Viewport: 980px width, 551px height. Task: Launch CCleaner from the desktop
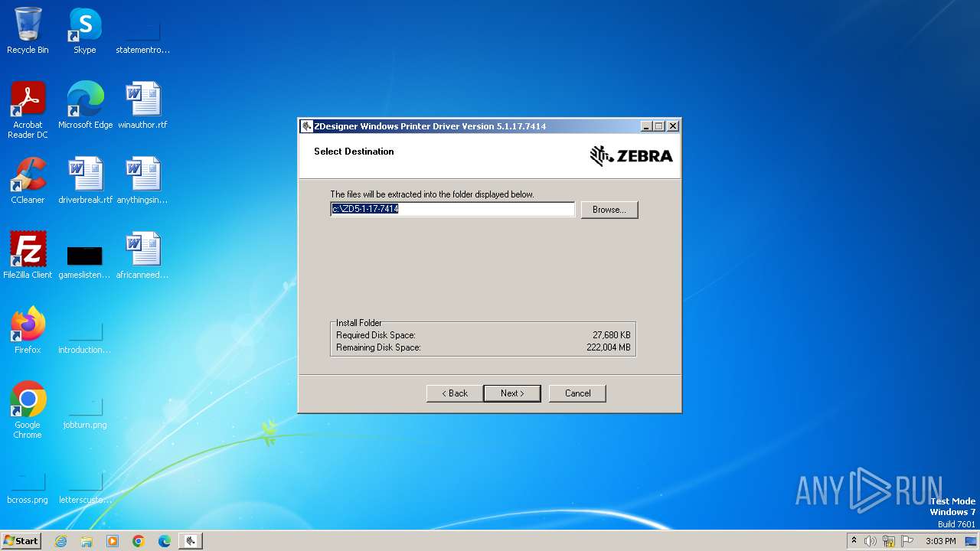point(28,181)
